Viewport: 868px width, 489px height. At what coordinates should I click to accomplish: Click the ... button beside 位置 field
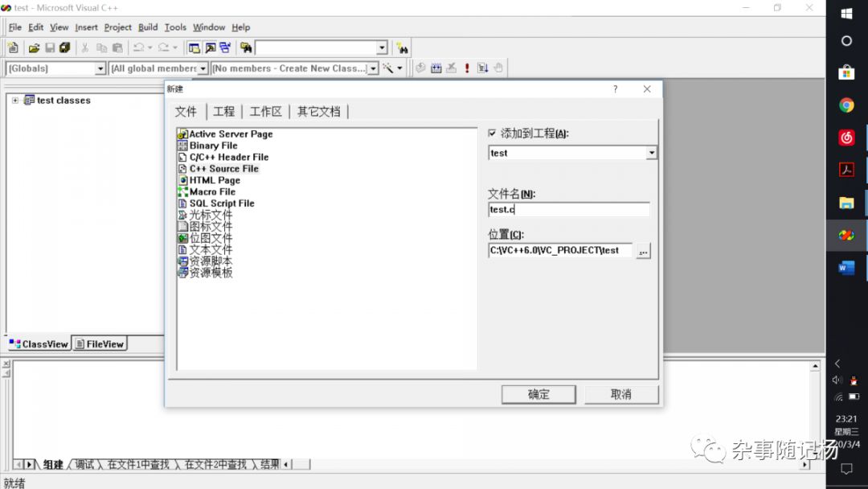(x=642, y=250)
